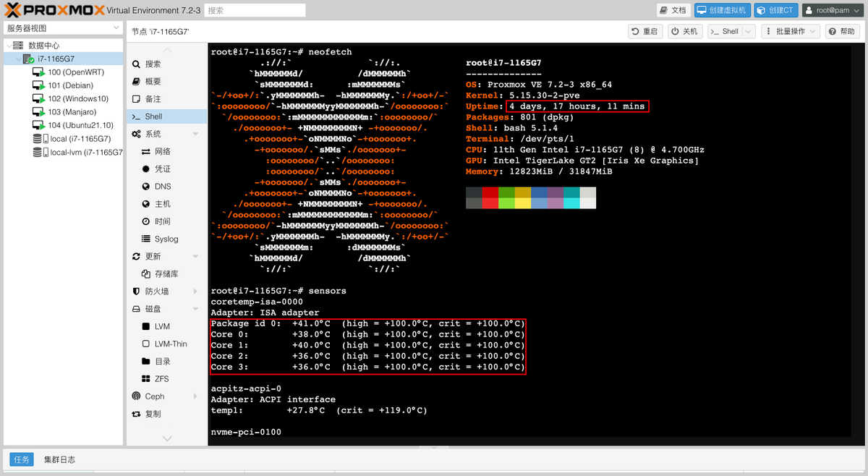Screen dimensions: 868x476
Task: Open the 防火墙 firewall menu item
Action: click(166, 292)
